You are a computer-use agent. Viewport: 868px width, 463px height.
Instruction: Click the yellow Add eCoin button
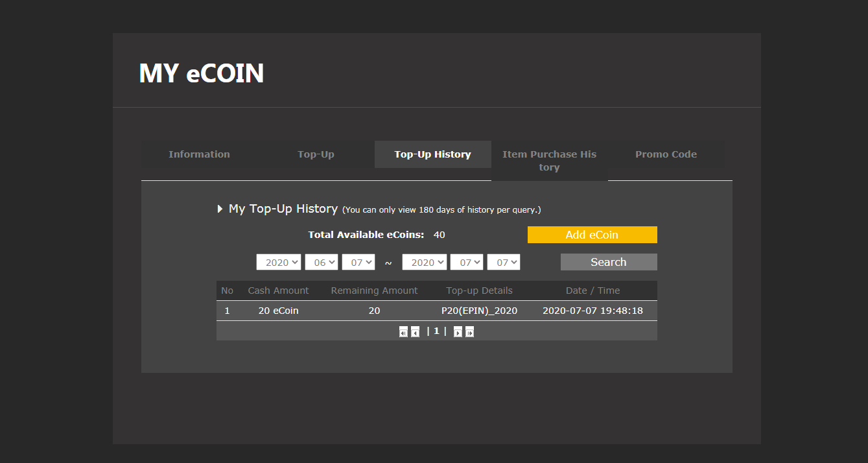point(592,235)
